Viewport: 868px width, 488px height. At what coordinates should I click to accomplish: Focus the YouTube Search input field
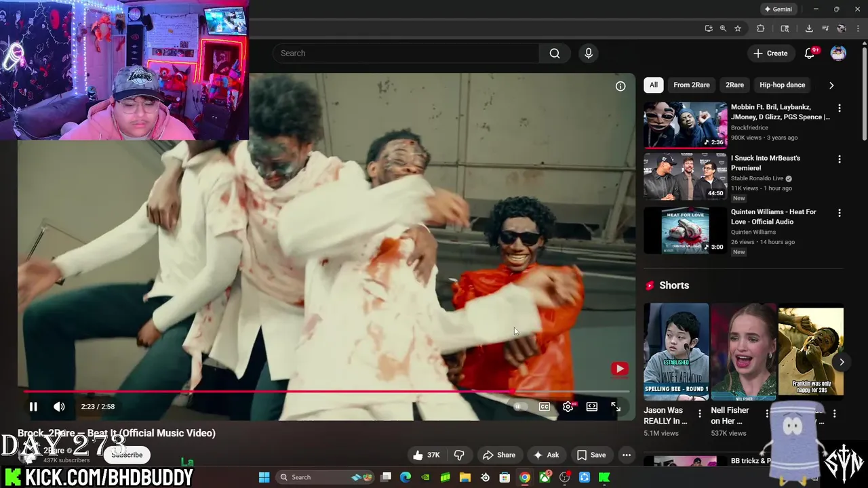(x=406, y=54)
